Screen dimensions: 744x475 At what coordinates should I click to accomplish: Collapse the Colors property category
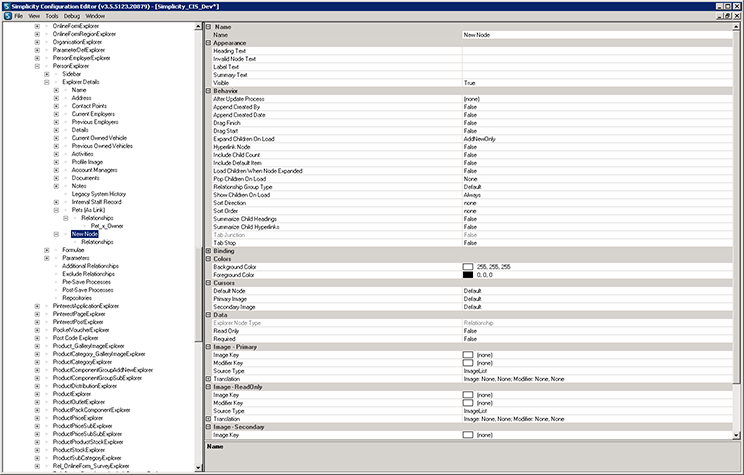[x=208, y=259]
